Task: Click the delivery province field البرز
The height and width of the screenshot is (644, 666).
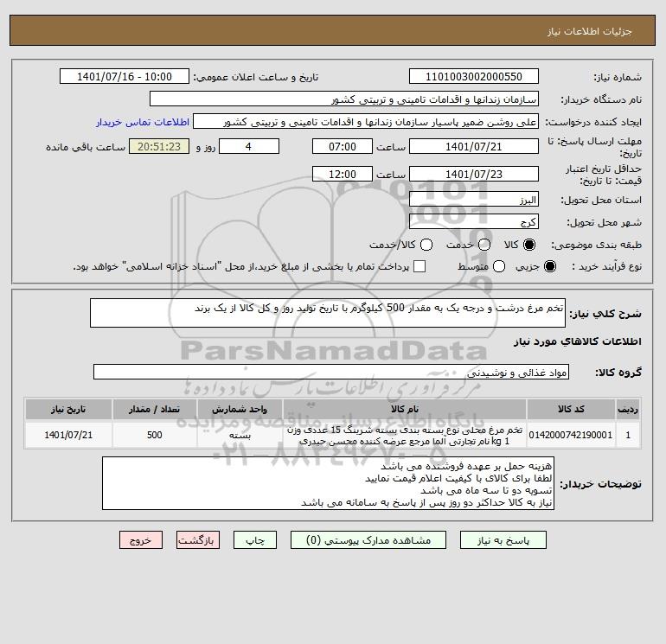Action: pos(474,200)
